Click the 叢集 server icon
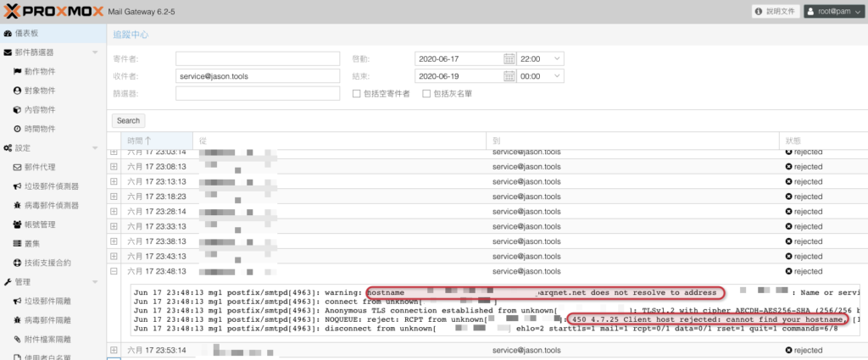This screenshot has height=360, width=868. coord(17,244)
